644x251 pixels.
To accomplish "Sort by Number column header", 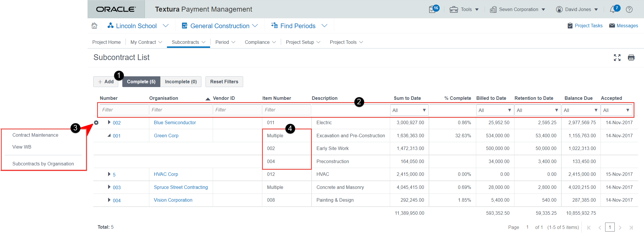I will (109, 98).
